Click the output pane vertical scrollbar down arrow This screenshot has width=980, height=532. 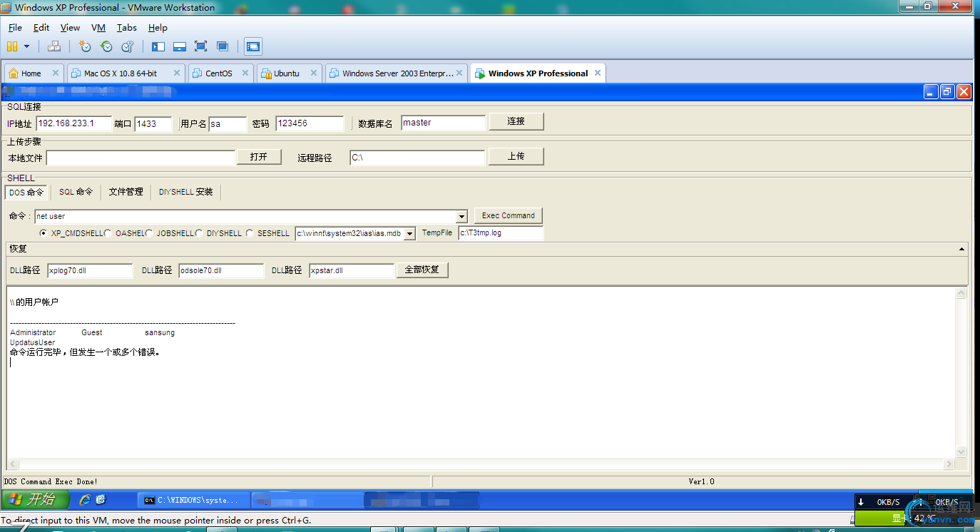961,451
